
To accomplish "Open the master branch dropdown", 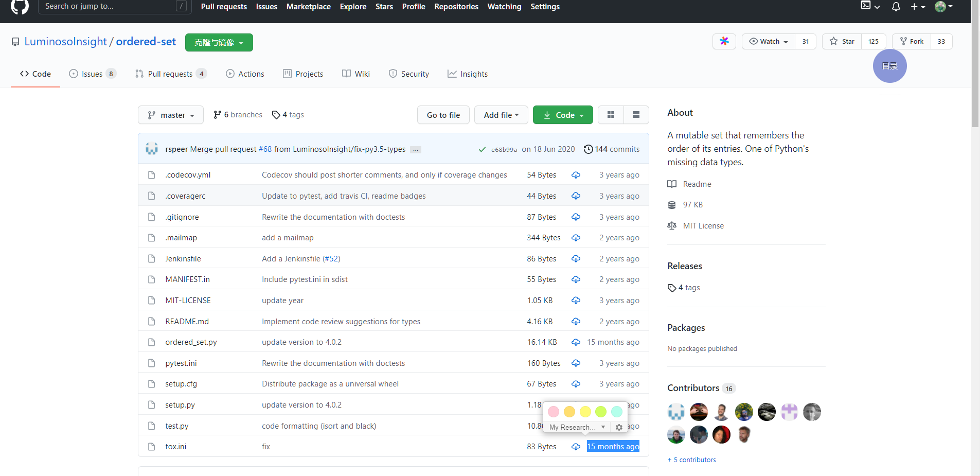I will click(x=171, y=115).
